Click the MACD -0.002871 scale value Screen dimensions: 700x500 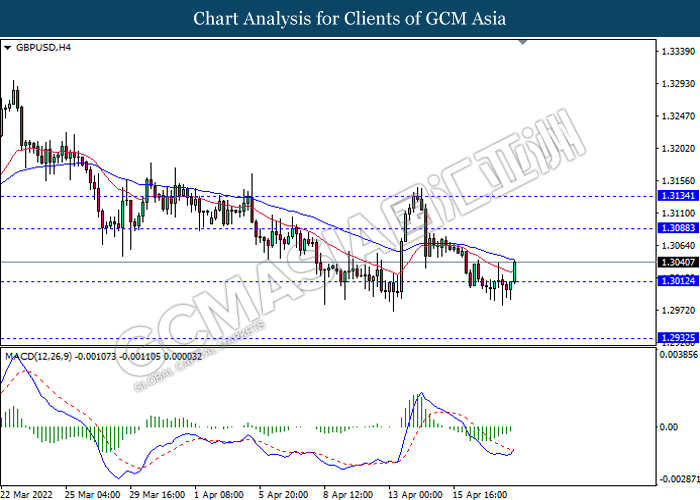click(x=679, y=479)
